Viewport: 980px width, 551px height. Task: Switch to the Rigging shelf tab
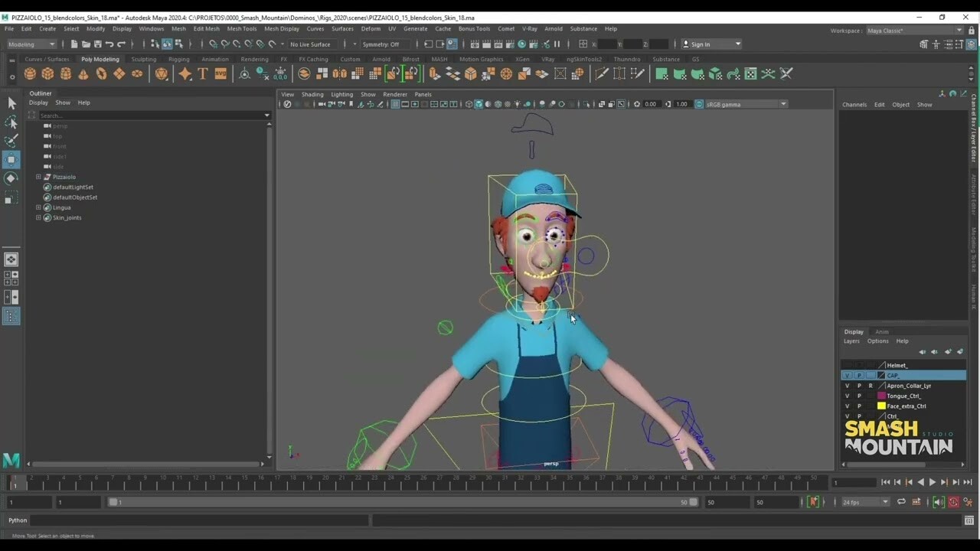178,59
